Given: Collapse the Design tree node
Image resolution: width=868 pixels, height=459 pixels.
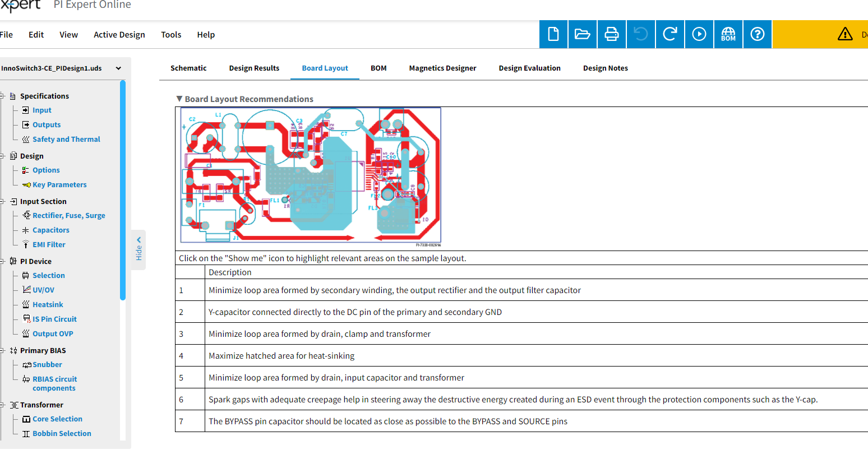Looking at the screenshot, I should [2, 156].
